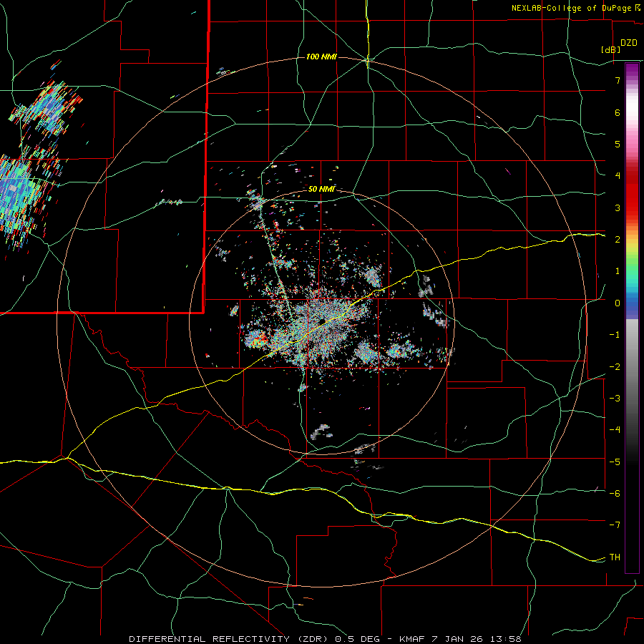Viewport: 644px width, 644px height.
Task: Click the -5 scale value
Action: pos(615,462)
